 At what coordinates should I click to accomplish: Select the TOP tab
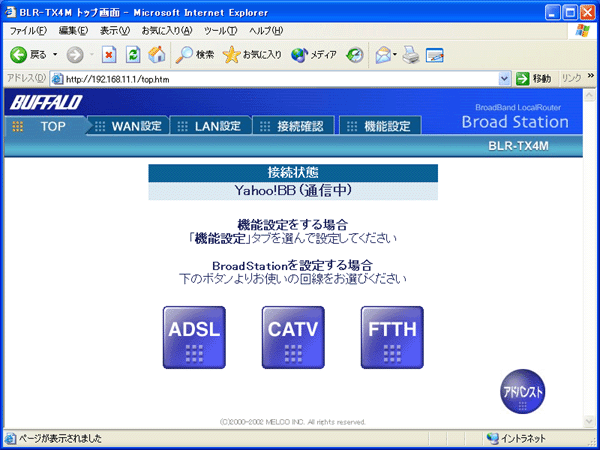45,126
